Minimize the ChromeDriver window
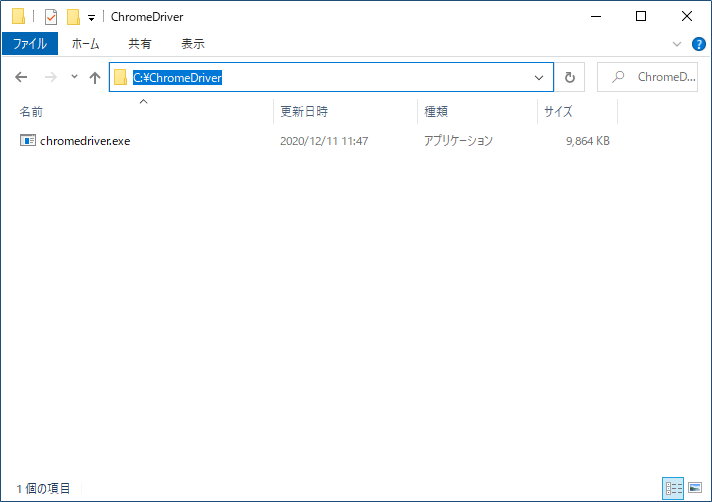712x502 pixels. [x=596, y=16]
